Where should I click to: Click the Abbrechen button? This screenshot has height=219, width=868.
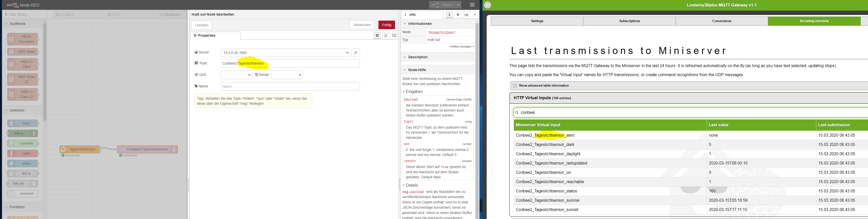click(362, 25)
